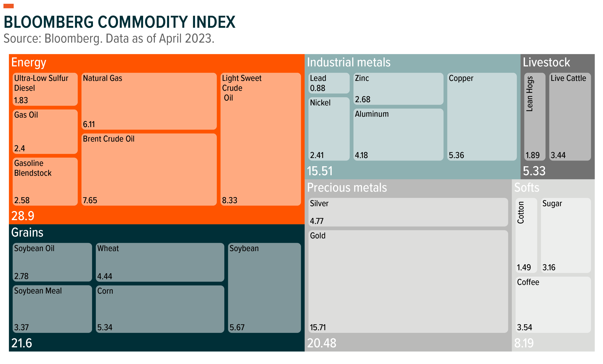
Task: Click the Grains group heading
Action: point(27,232)
